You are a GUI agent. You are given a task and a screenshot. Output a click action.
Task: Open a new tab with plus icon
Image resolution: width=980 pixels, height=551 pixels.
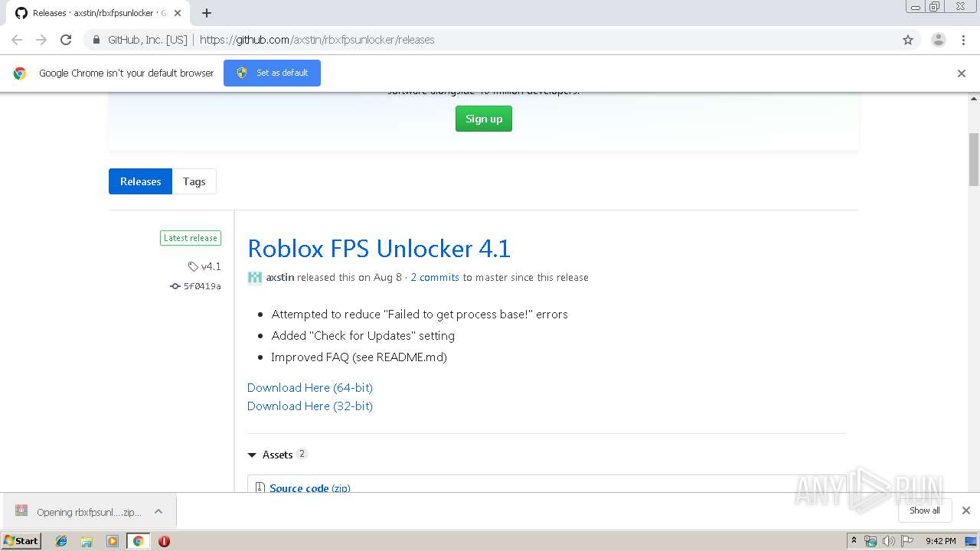[x=207, y=13]
